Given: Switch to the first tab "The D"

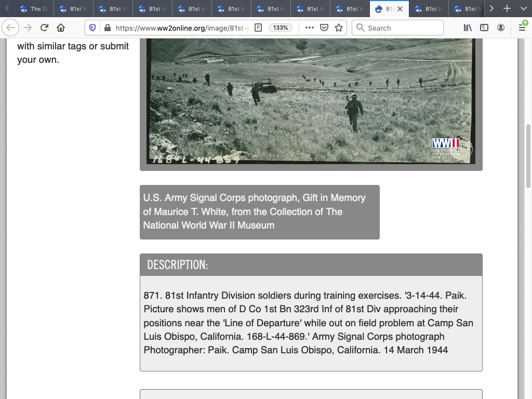Looking at the screenshot, I should coord(33,8).
